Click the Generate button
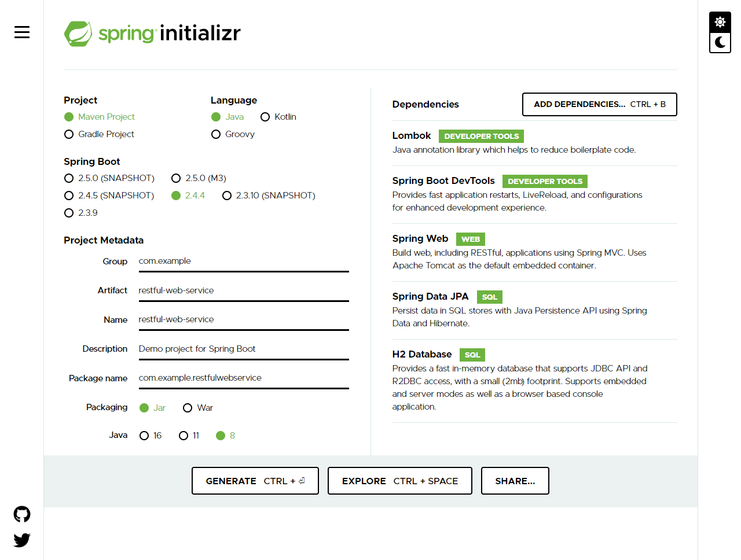Image resolution: width=741 pixels, height=560 pixels. (x=255, y=480)
